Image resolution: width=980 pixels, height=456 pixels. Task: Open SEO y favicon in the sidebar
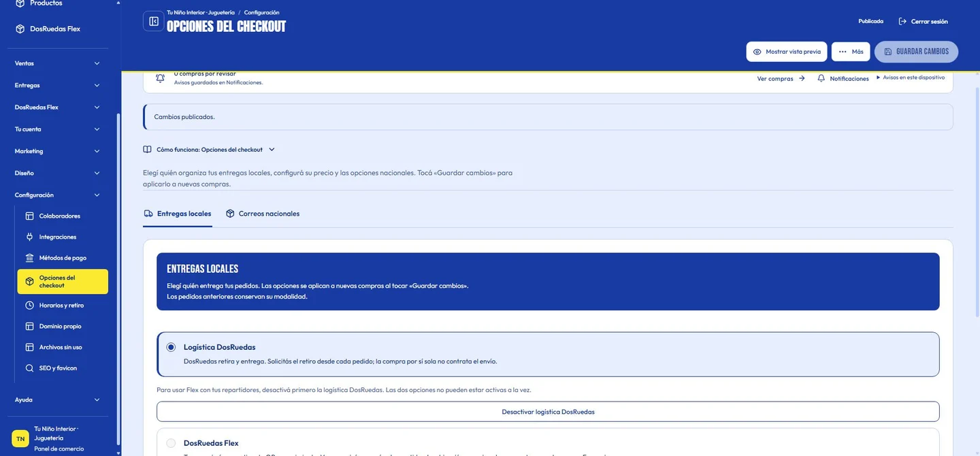[63, 368]
